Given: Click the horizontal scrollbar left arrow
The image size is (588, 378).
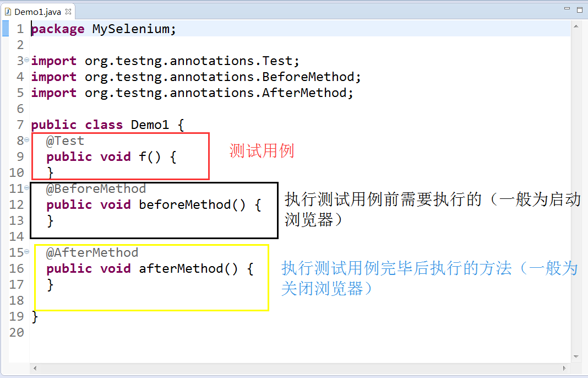Looking at the screenshot, I should 35,368.
